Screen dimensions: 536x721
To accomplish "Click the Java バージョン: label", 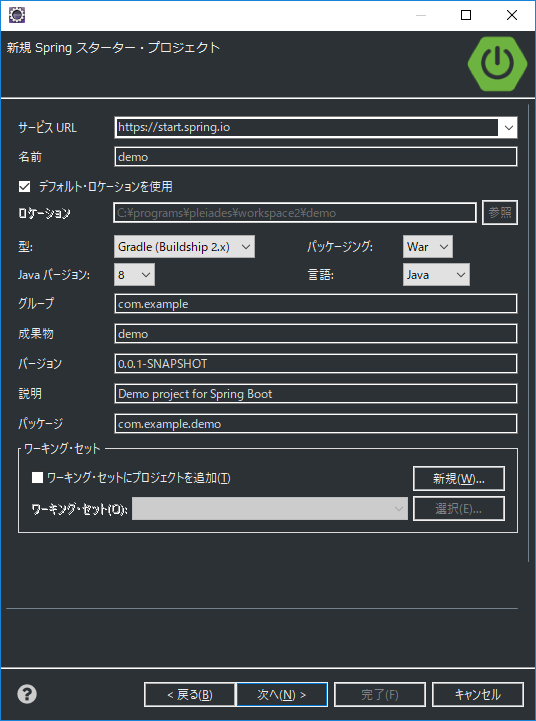I will pos(54,275).
